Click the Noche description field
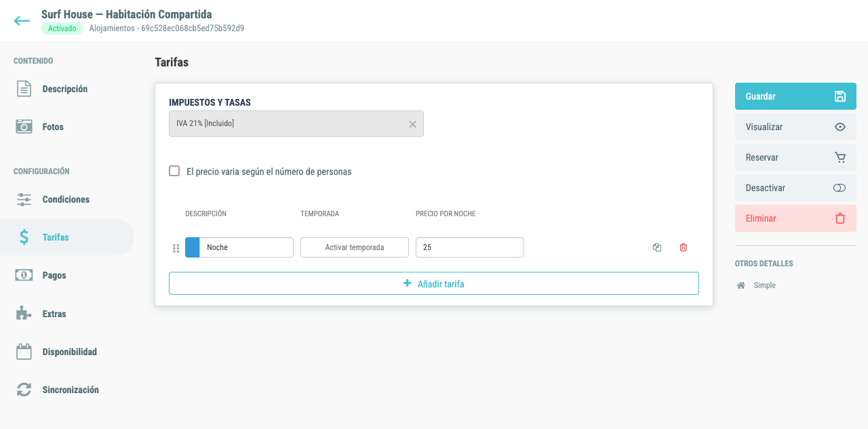 [247, 247]
